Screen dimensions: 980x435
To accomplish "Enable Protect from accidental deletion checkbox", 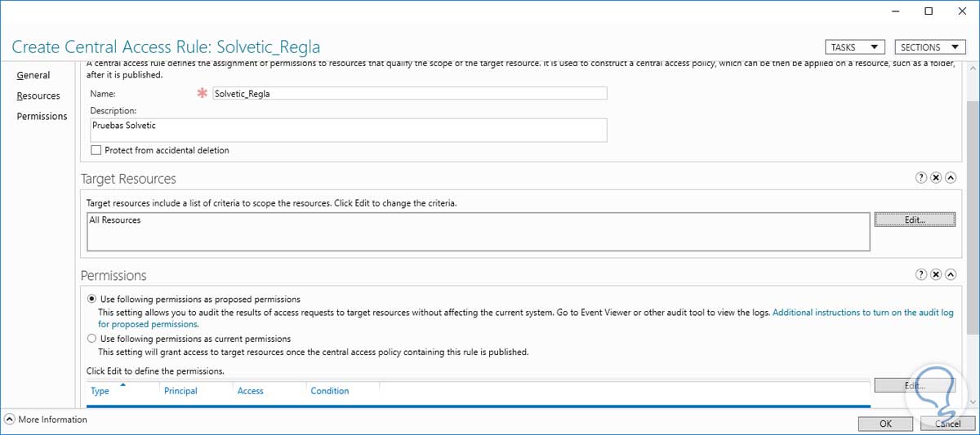I will (96, 150).
